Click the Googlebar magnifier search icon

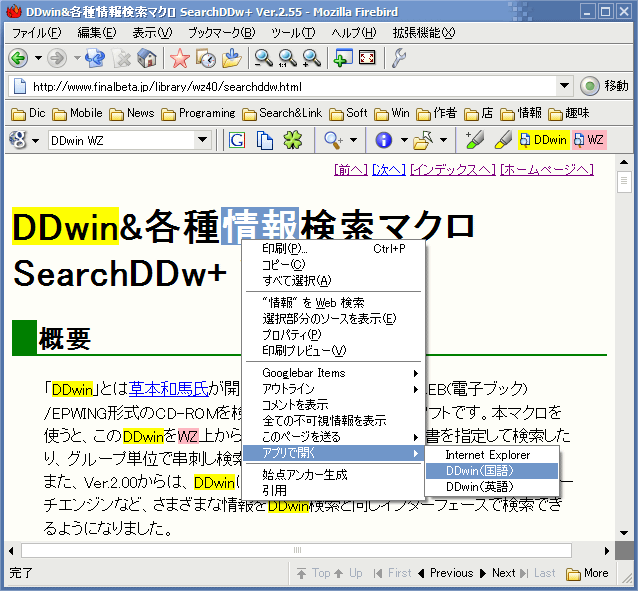pos(333,140)
